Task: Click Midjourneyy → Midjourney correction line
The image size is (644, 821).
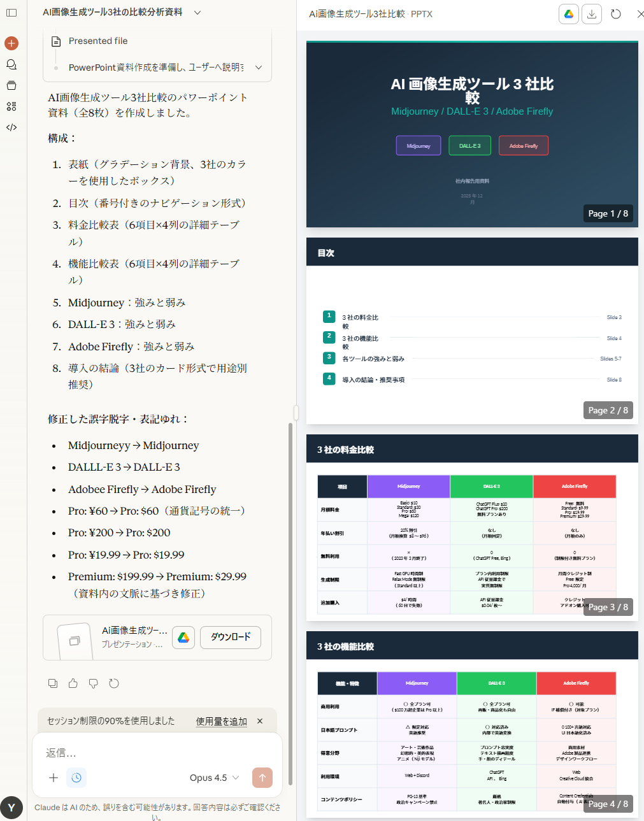Action: click(x=133, y=445)
